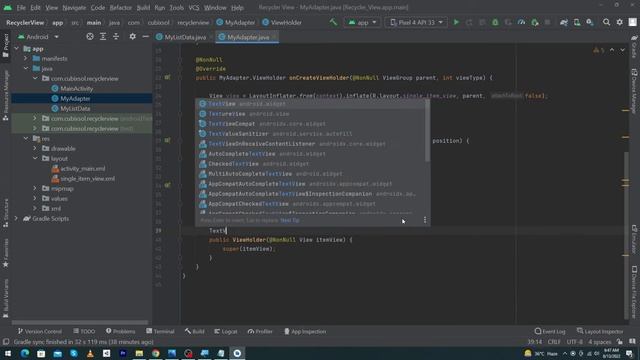Open Logcat tool window

(x=226, y=331)
